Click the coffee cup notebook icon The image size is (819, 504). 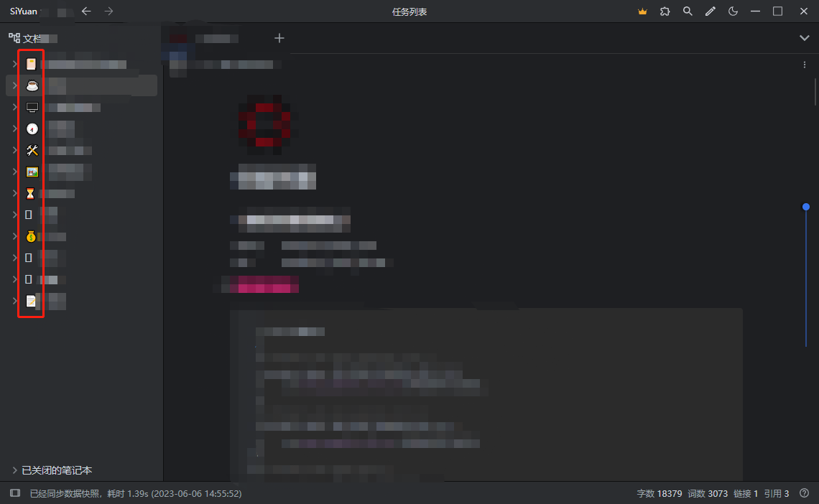[32, 85]
